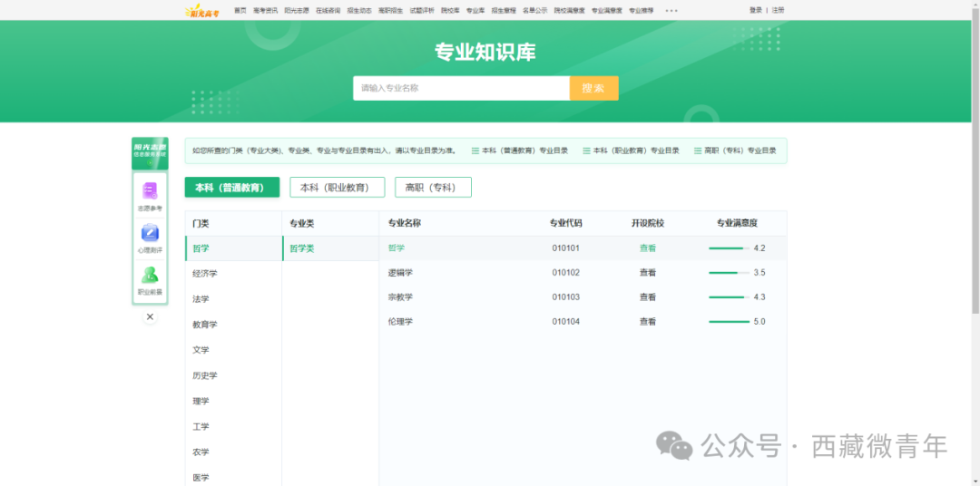Open the 心理测评 sidebar icon
This screenshot has height=486, width=980.
pos(150,238)
